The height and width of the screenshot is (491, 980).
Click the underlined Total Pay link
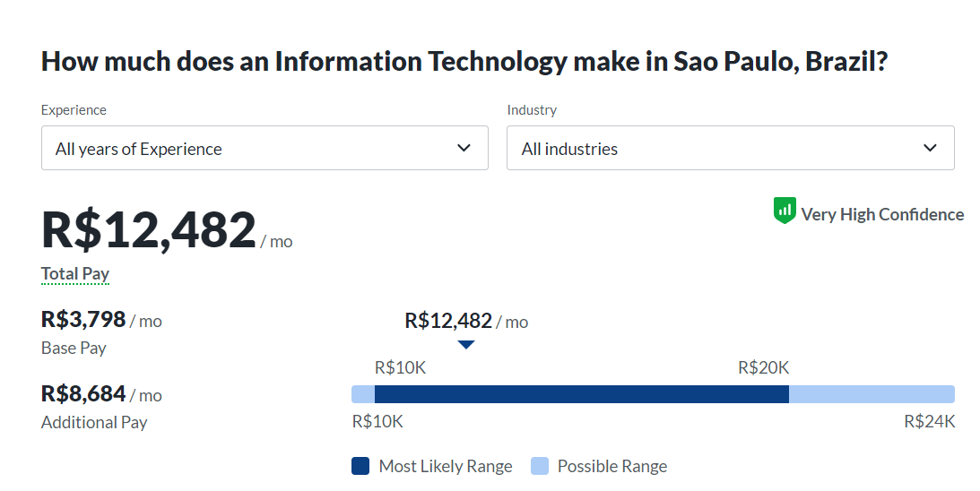[75, 274]
